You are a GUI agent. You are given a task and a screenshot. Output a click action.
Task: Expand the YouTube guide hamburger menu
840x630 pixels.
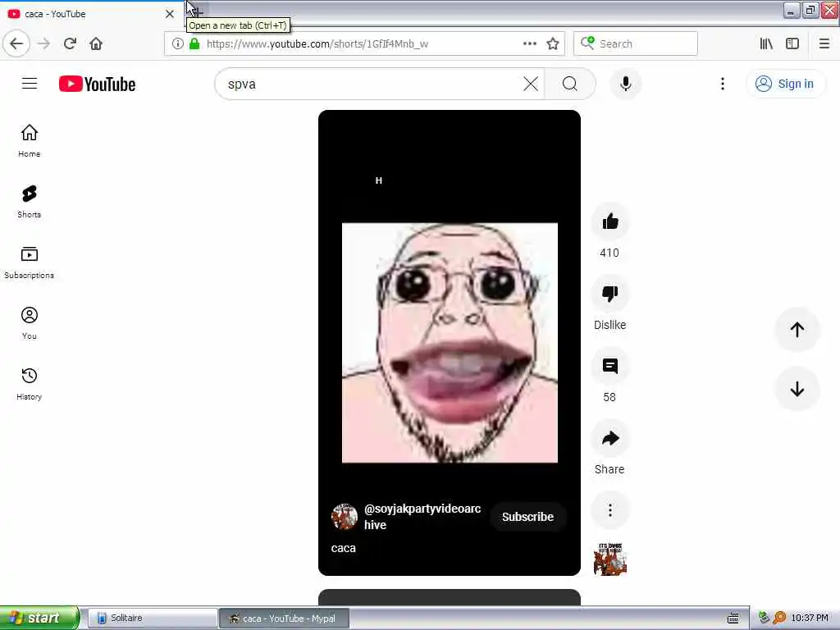pos(30,84)
